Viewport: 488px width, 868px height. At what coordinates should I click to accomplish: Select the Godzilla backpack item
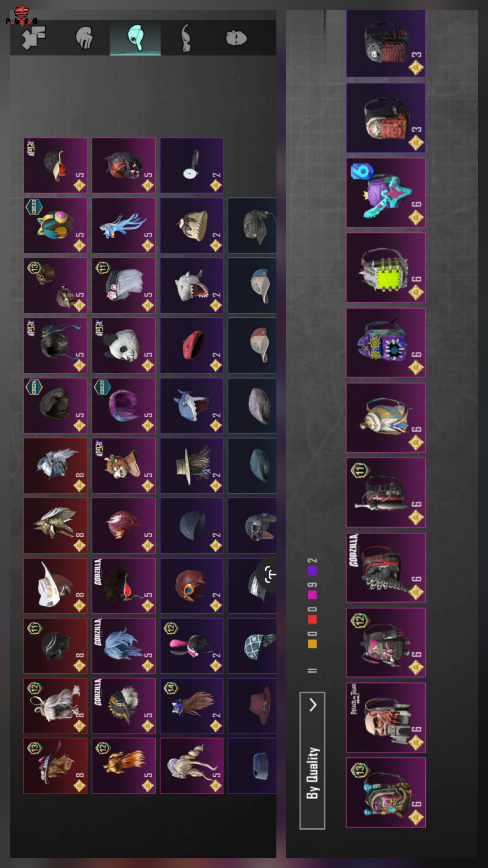(x=386, y=567)
